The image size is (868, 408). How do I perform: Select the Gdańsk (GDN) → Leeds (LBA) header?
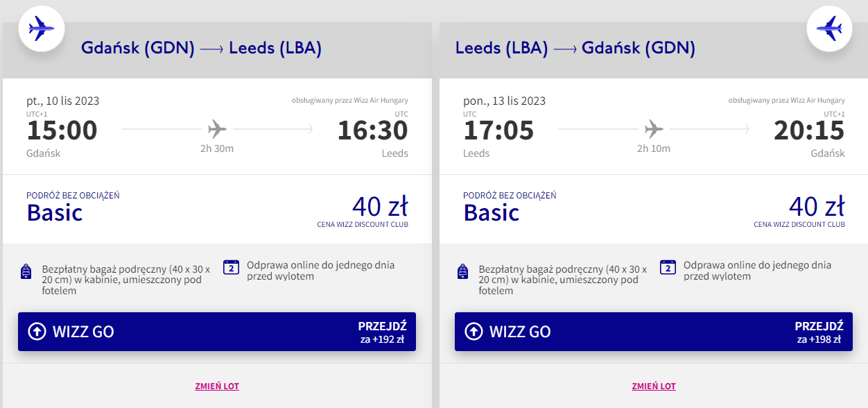201,49
